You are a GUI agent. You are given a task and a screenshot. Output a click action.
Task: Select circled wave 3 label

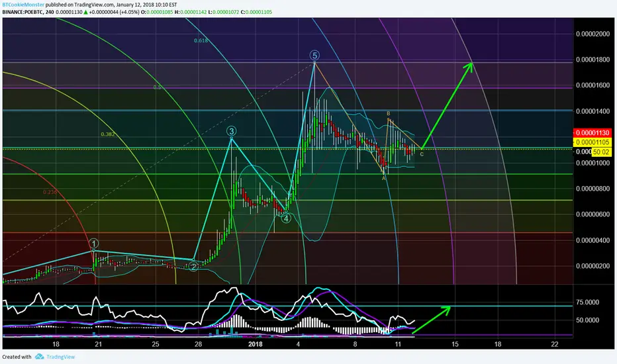[231, 132]
